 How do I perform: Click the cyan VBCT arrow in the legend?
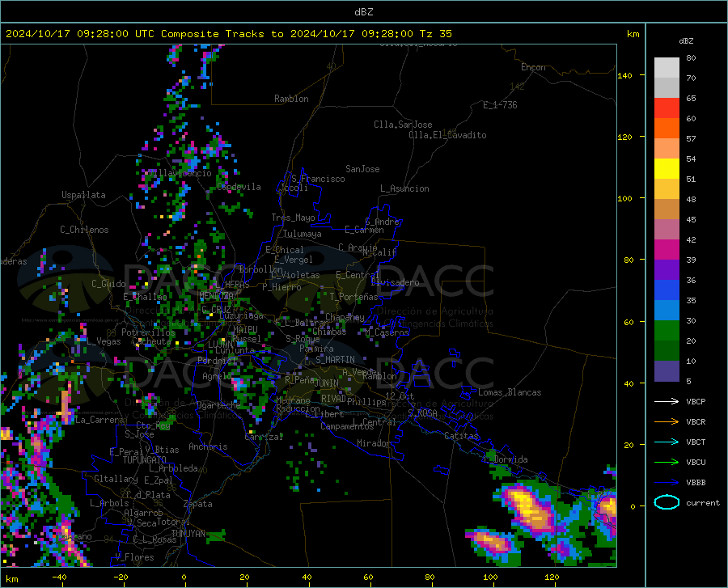click(x=667, y=442)
